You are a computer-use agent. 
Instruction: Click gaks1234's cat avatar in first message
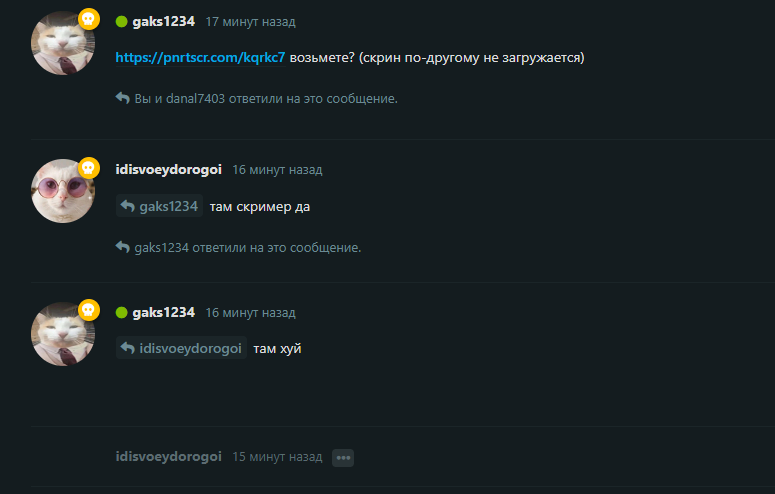[63, 44]
